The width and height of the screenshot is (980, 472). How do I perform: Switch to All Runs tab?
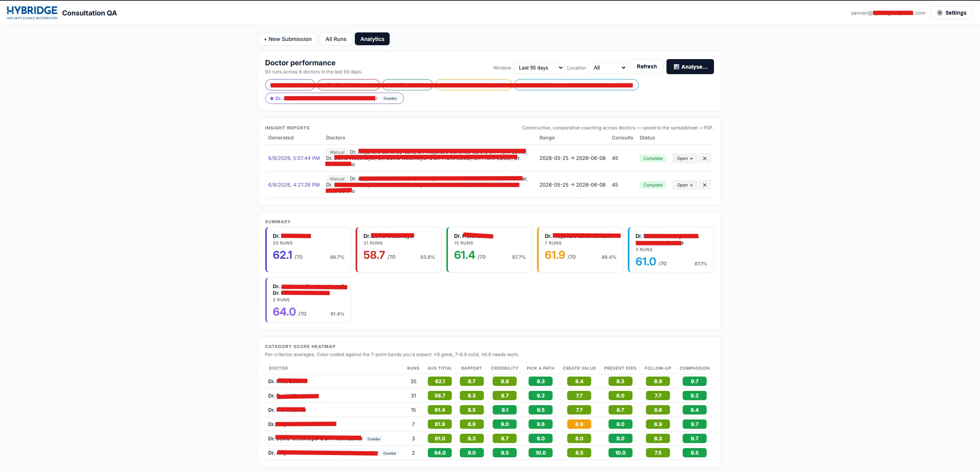coord(336,39)
